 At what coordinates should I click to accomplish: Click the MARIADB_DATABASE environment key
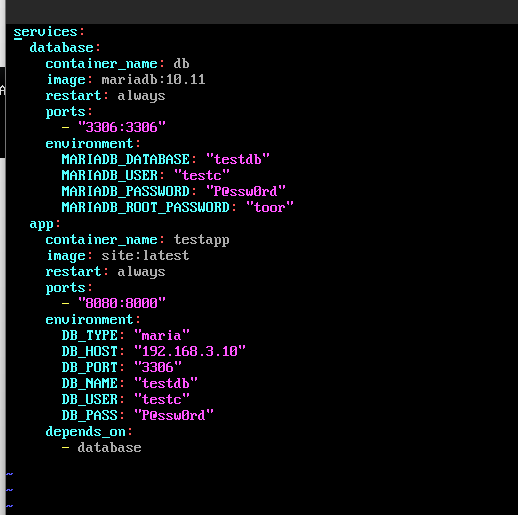coord(125,159)
